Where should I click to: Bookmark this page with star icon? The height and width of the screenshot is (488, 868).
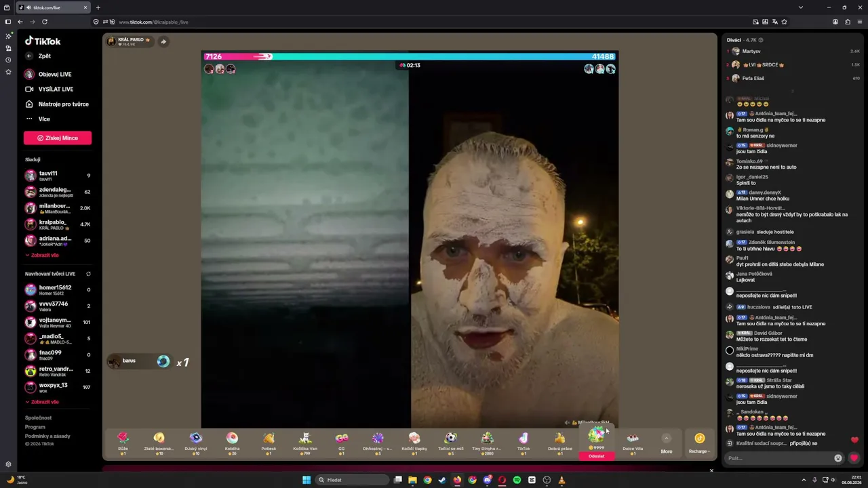tap(785, 22)
